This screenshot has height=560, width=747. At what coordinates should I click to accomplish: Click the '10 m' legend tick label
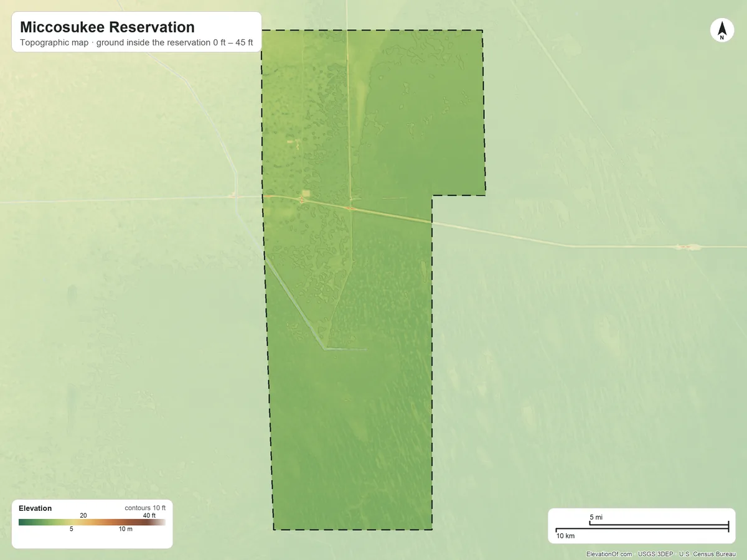tap(126, 530)
